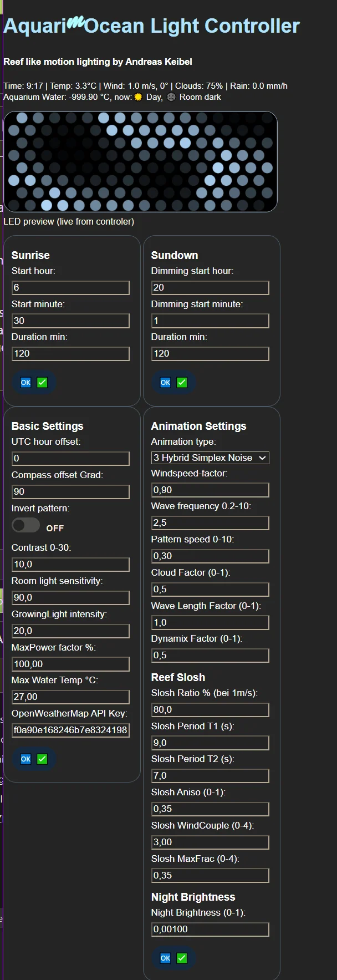Focus the Compass offset Grad input
Viewport: 337px width, 980px height.
(70, 491)
